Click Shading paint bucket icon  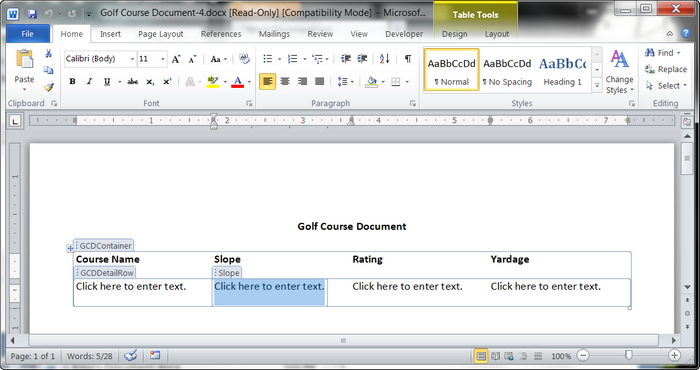[371, 82]
